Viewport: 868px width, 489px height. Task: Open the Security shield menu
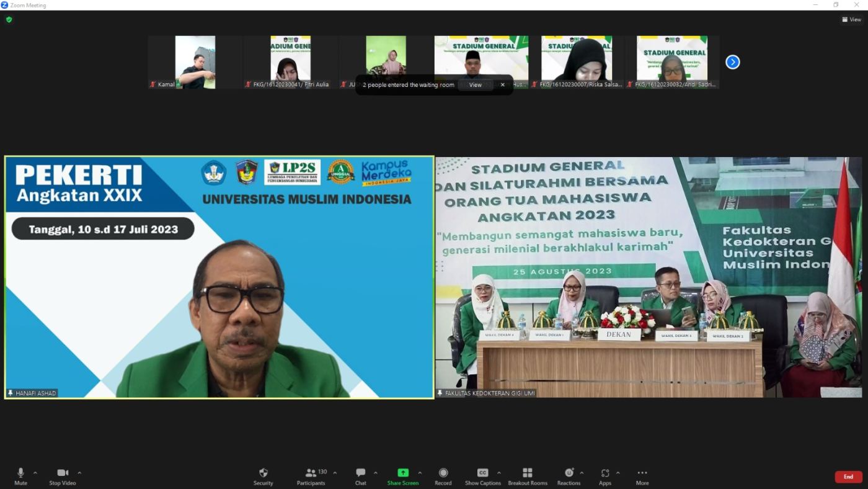click(x=263, y=477)
